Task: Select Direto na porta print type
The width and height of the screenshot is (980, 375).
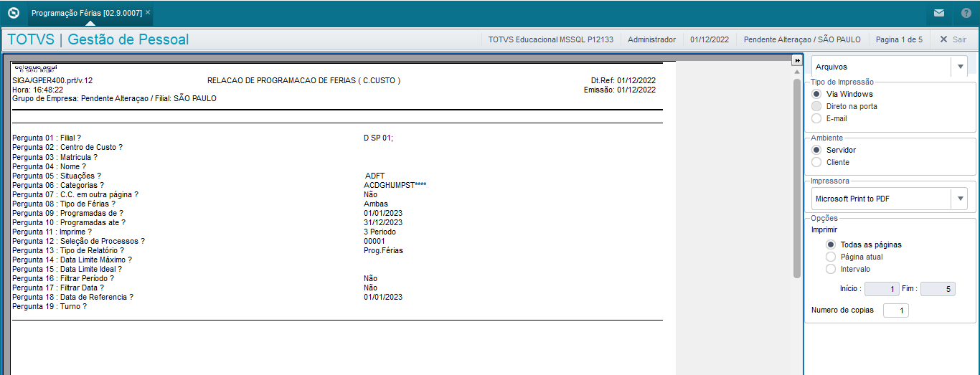Action: tap(816, 106)
